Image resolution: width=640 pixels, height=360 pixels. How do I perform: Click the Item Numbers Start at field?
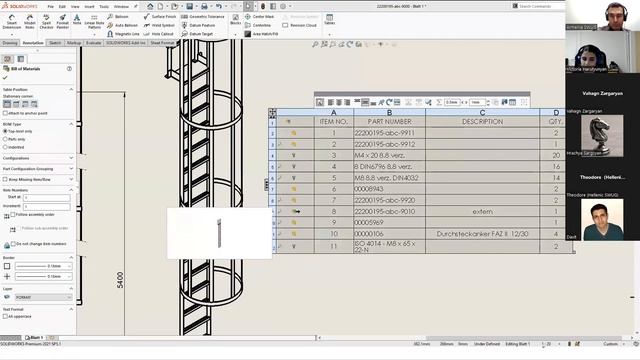click(47, 198)
